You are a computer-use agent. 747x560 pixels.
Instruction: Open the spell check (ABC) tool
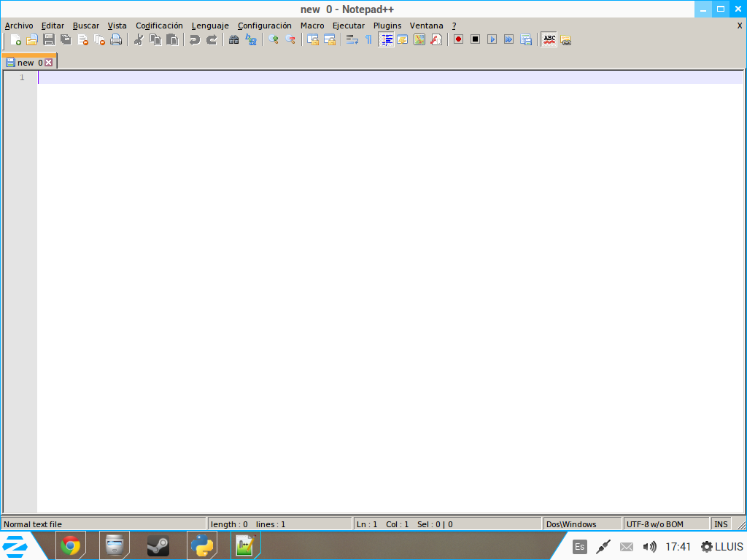(x=549, y=39)
